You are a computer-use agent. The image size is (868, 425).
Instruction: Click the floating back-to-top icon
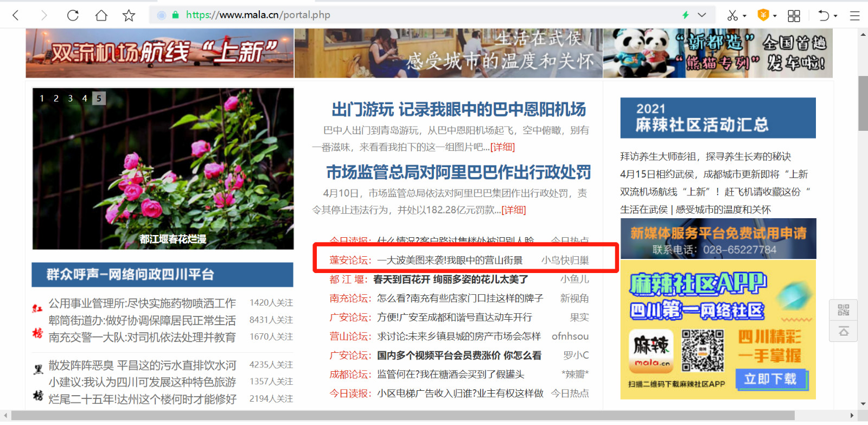click(x=844, y=331)
